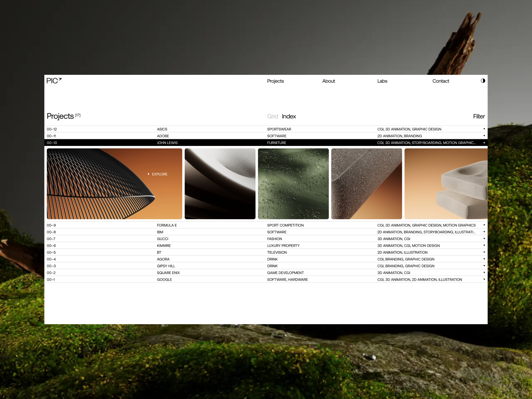Click the SPORTSWEAR category text
The image size is (532, 399).
(279, 129)
